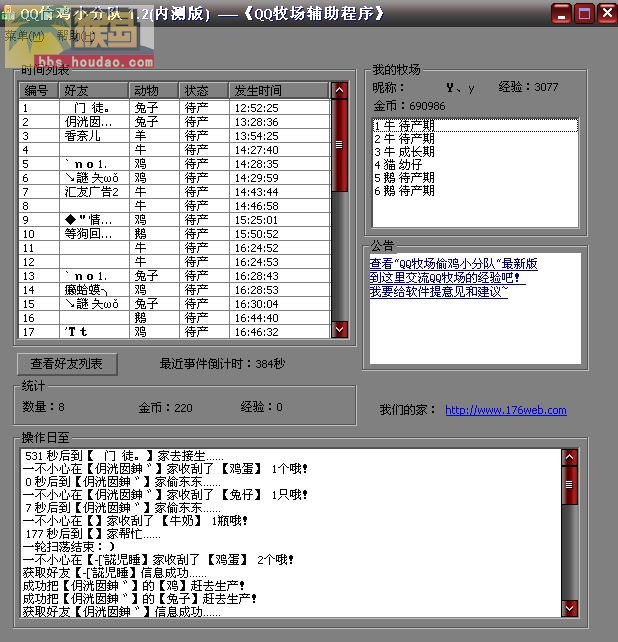Sort by the 好友 column header

point(94,90)
